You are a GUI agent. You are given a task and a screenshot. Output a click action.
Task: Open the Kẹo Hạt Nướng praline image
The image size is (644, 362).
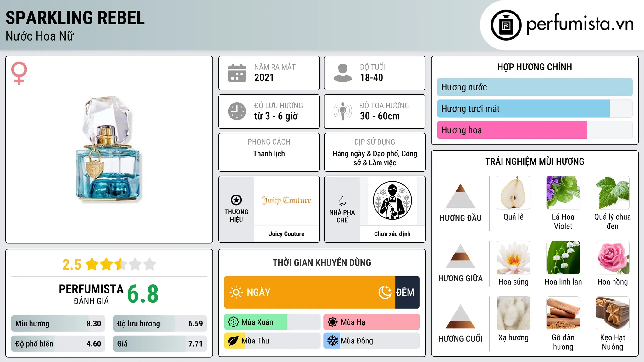(613, 313)
